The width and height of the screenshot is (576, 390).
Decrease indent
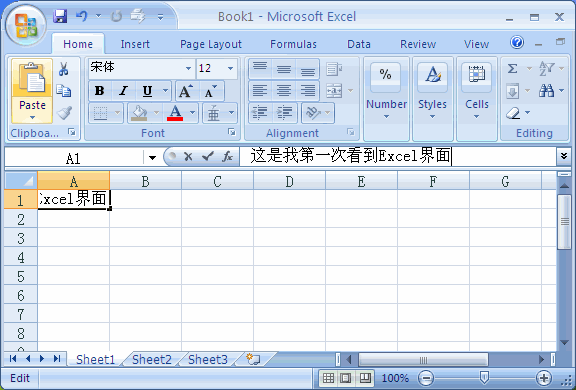click(260, 113)
